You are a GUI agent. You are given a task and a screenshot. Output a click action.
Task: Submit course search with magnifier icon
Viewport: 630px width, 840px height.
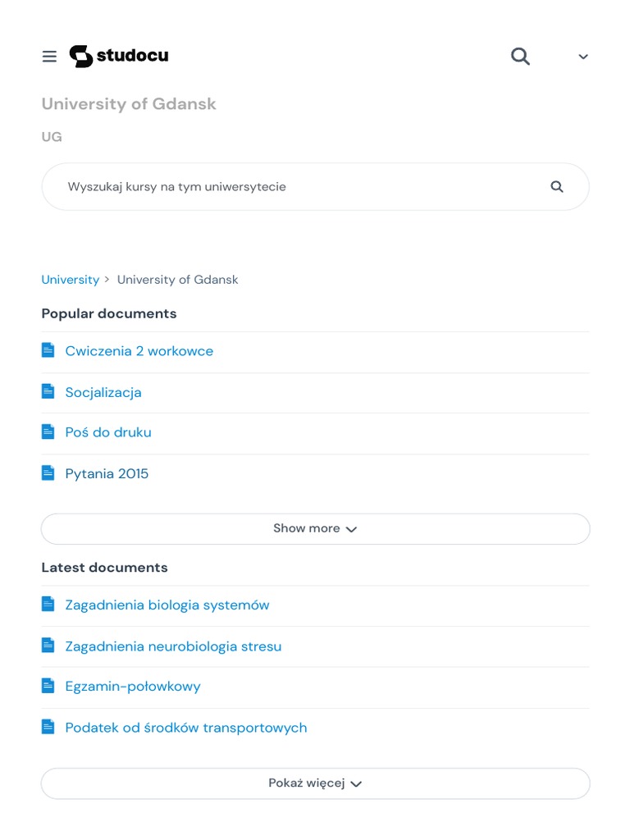557,187
